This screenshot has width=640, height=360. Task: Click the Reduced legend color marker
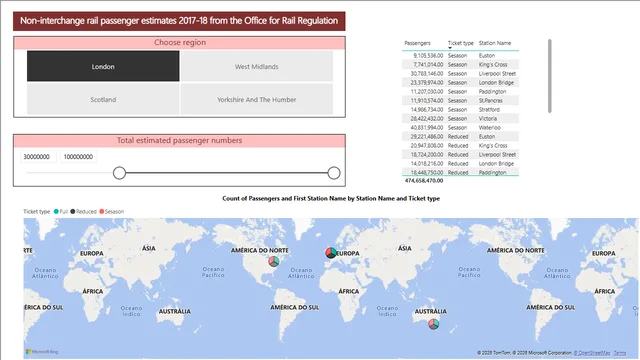[73, 211]
